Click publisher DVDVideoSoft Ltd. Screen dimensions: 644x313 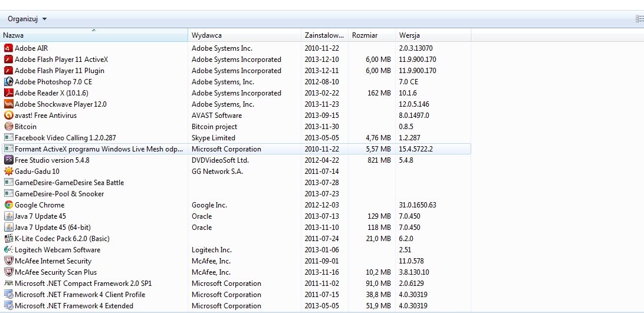tap(220, 160)
